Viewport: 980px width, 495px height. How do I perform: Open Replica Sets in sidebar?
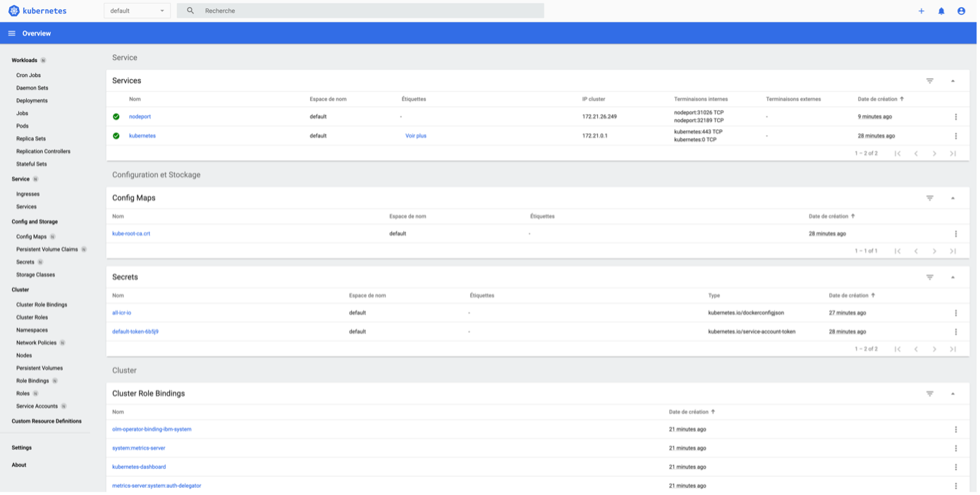coord(31,139)
